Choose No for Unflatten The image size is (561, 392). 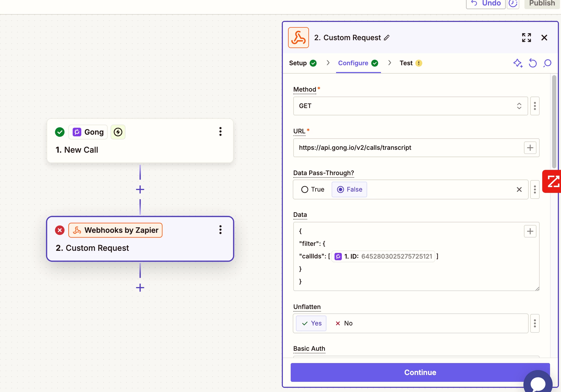pos(344,323)
